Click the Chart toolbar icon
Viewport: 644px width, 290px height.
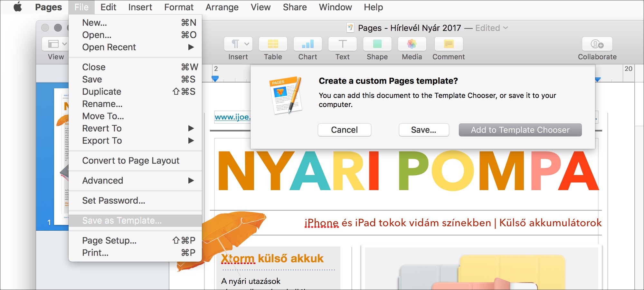coord(308,44)
